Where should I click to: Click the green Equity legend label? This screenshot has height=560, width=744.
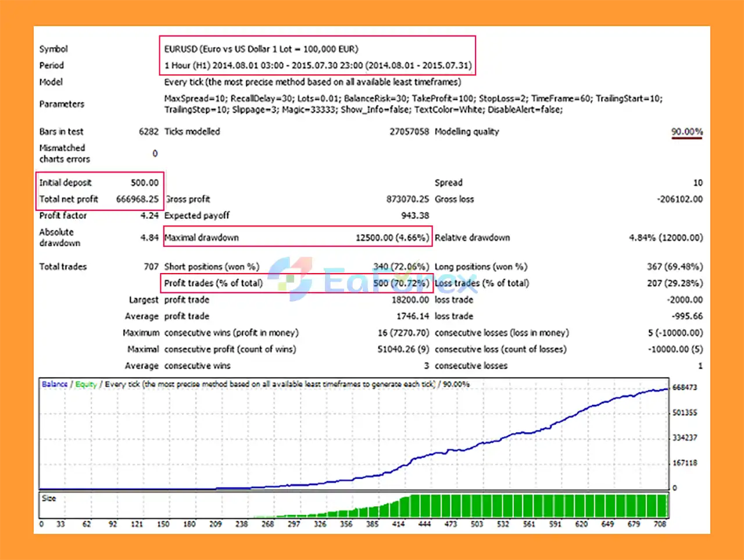click(85, 384)
